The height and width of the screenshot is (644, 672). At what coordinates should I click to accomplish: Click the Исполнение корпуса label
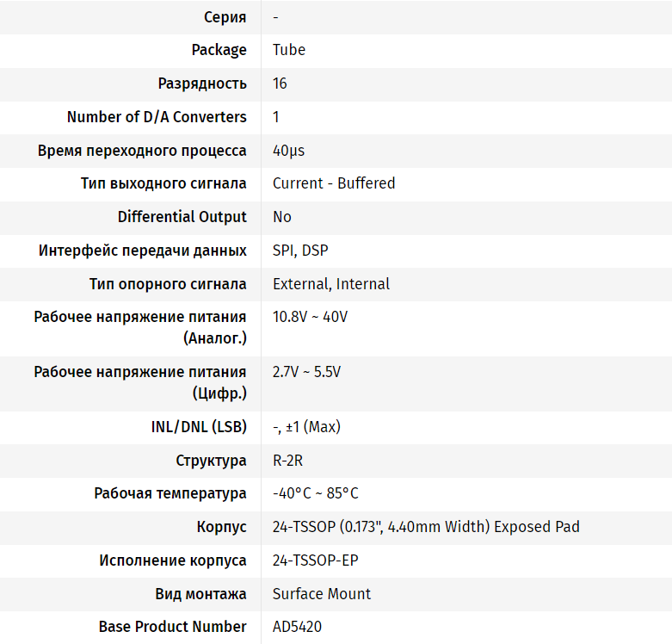coord(173,560)
